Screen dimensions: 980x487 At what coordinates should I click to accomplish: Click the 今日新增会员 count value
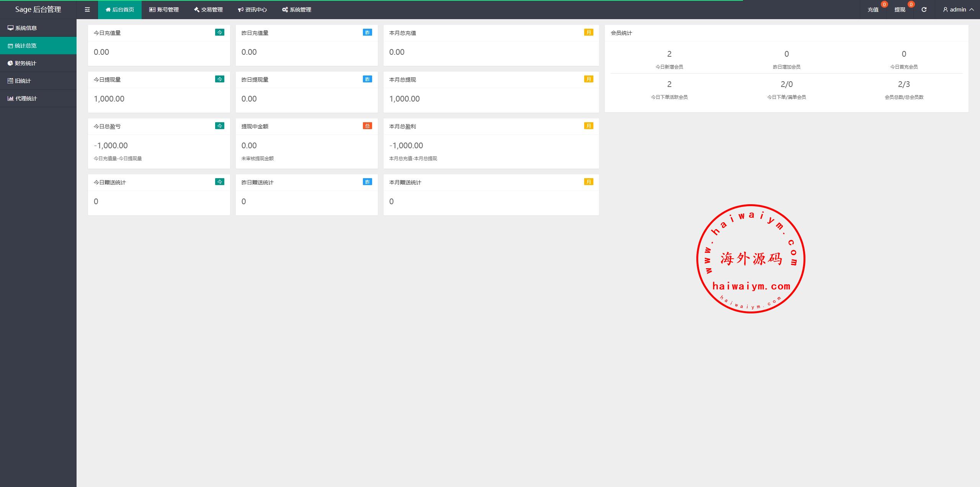(x=669, y=54)
